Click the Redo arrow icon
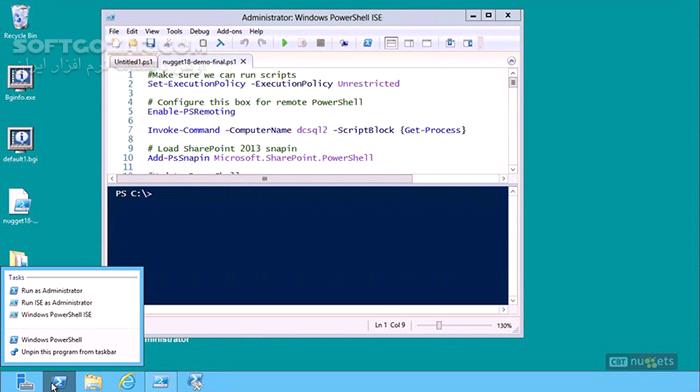 (262, 43)
